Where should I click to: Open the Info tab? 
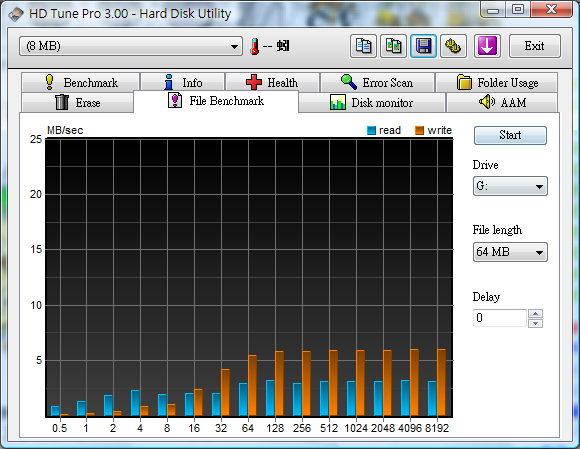(x=183, y=82)
